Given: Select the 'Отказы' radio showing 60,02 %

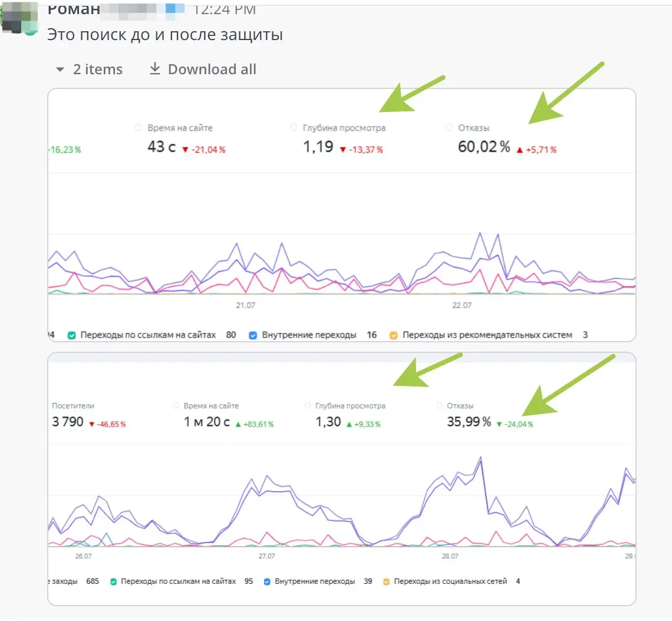Looking at the screenshot, I should tap(449, 128).
